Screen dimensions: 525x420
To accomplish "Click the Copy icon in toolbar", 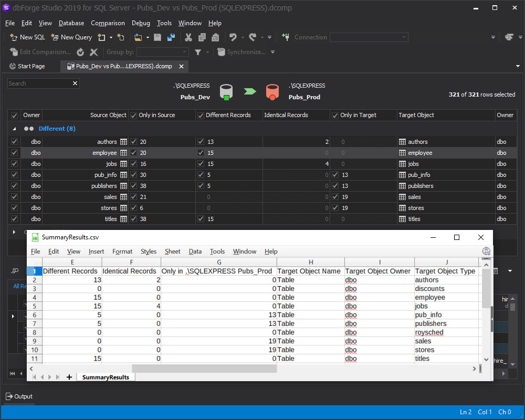I will (x=202, y=37).
